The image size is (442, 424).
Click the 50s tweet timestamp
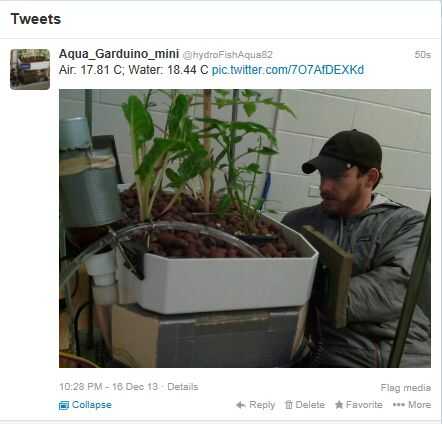(x=423, y=55)
